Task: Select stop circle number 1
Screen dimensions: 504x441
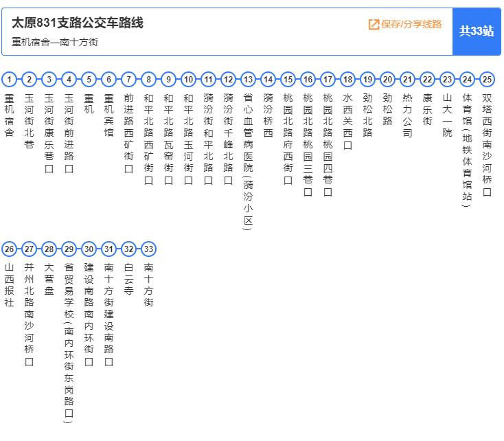Action: tap(10, 80)
